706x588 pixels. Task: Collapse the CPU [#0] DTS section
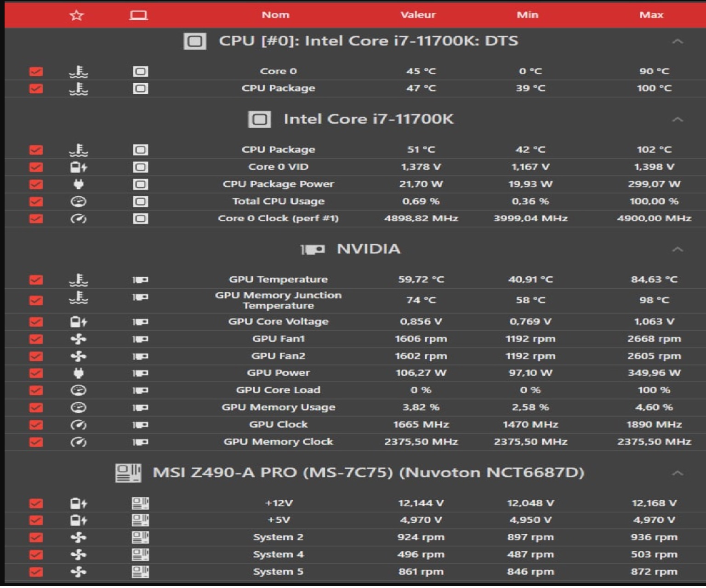677,41
